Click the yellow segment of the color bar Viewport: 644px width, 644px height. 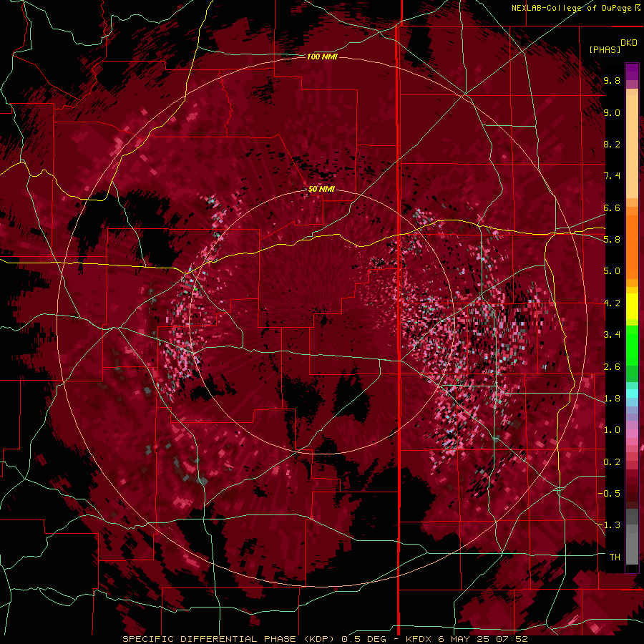click(x=632, y=306)
